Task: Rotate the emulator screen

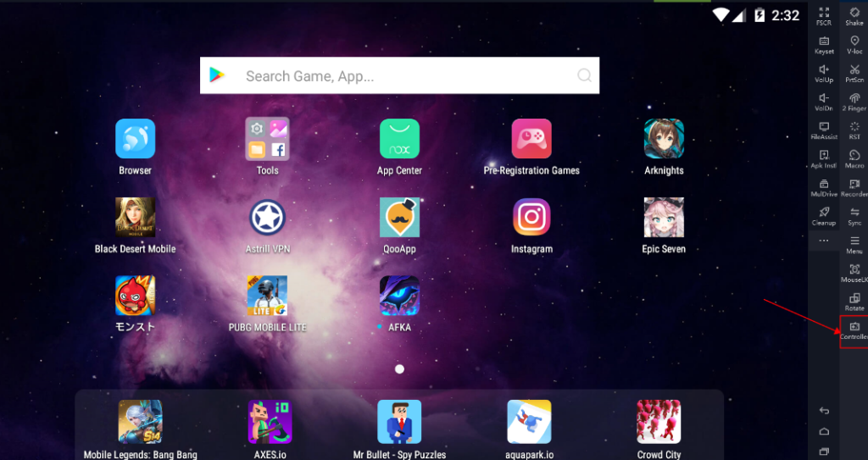Action: pyautogui.click(x=854, y=301)
